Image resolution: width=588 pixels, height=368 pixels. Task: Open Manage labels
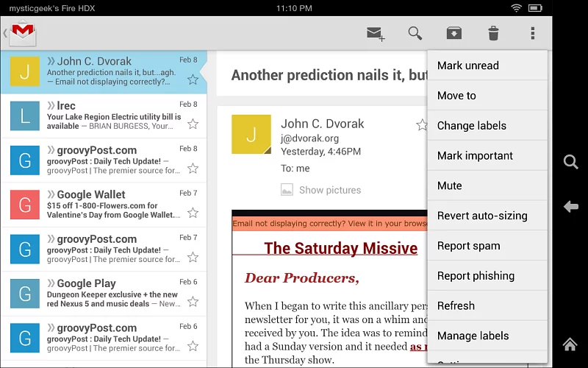tap(487, 336)
